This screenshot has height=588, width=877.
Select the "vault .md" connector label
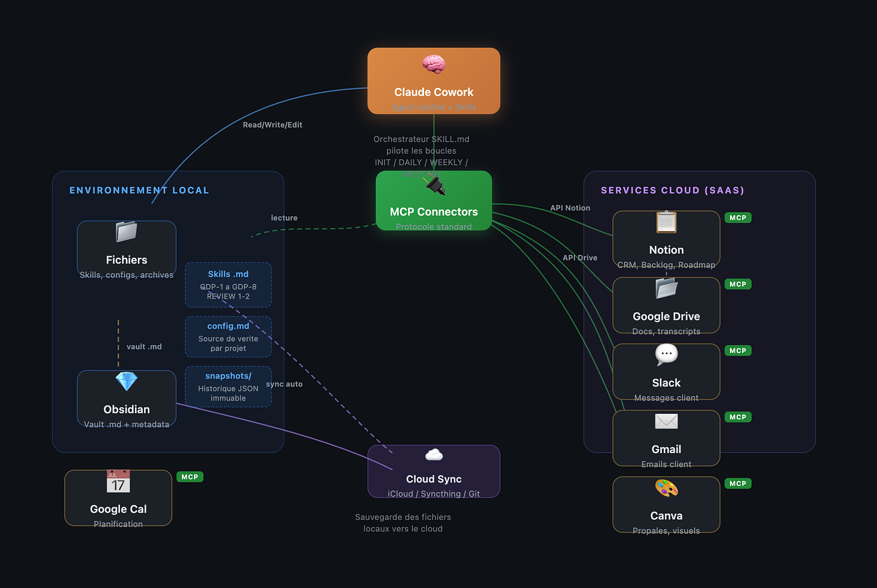coord(144,347)
